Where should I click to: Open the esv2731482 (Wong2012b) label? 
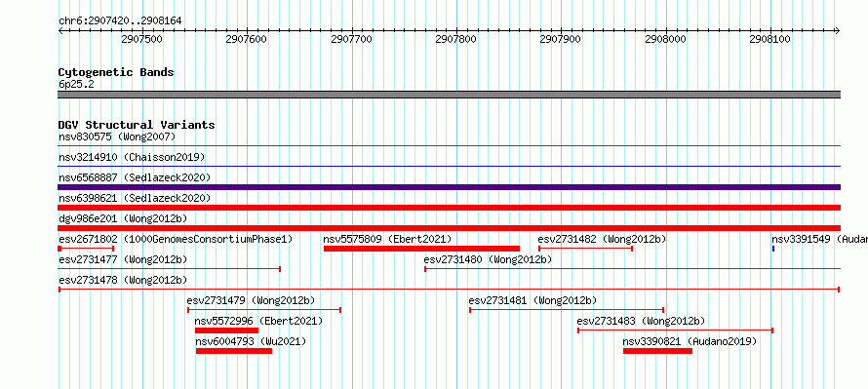click(x=602, y=239)
